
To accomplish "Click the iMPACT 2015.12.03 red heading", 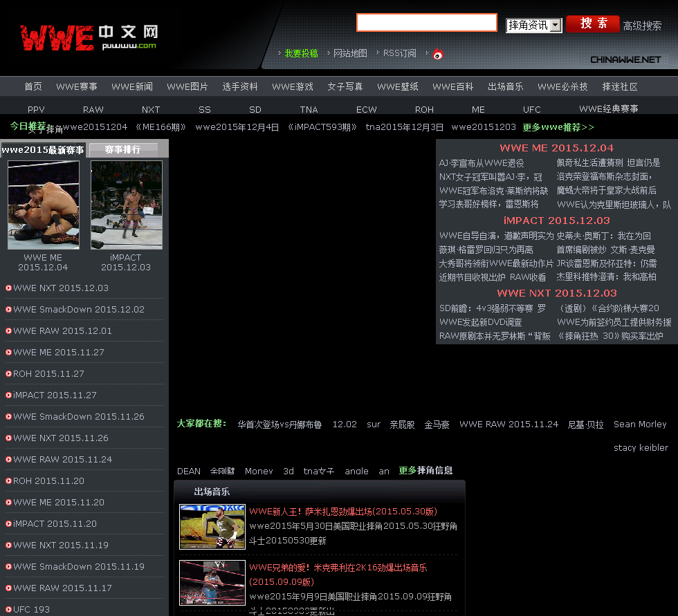I will [x=556, y=221].
